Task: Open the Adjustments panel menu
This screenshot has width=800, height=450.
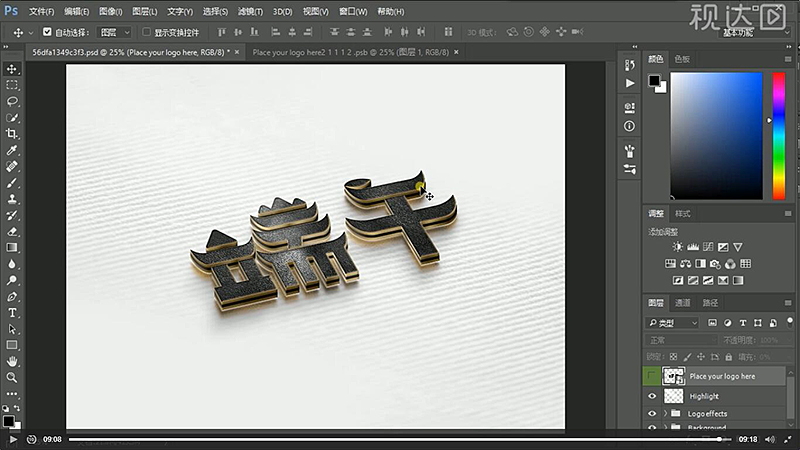Action: [x=788, y=213]
